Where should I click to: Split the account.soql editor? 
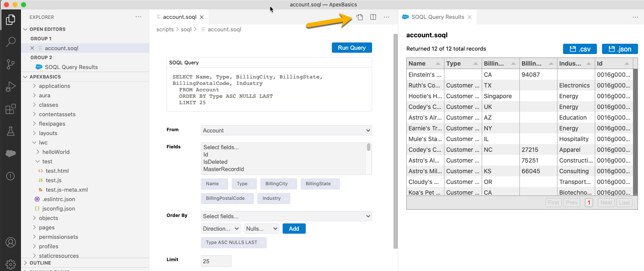point(373,17)
